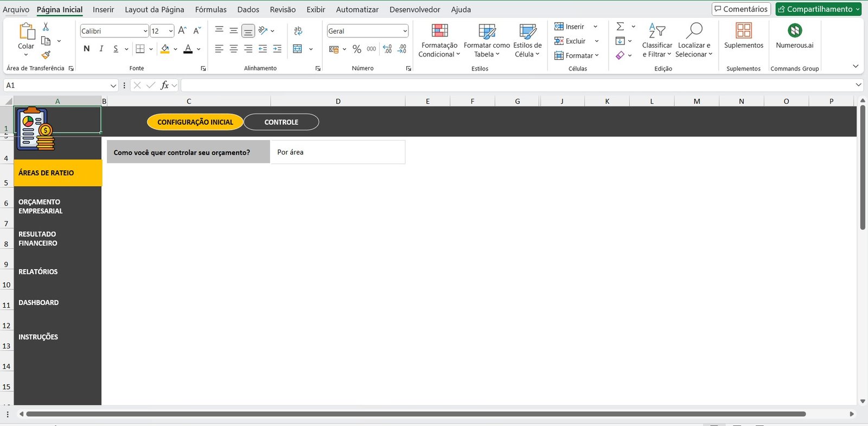
Task: Expand the Geral number format dropdown
Action: 405,31
